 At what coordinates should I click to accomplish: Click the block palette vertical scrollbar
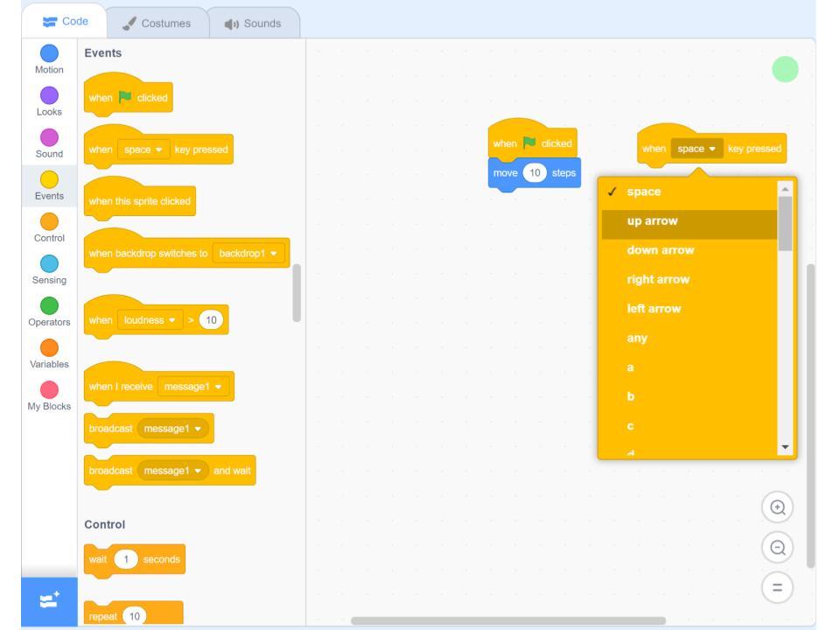point(297,292)
